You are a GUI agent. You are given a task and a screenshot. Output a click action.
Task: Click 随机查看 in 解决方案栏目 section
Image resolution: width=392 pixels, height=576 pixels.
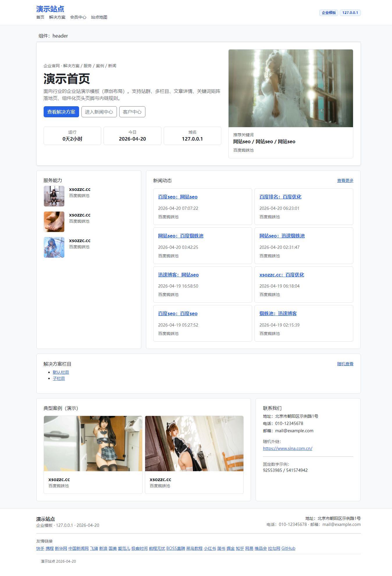tap(345, 364)
